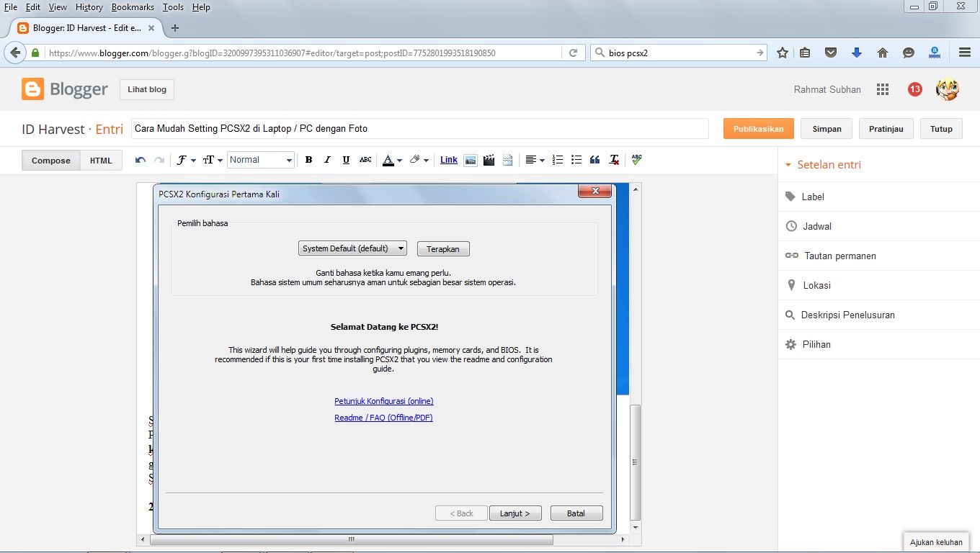Open the Normal paragraph style dropdown
This screenshot has height=553, width=980.
point(261,160)
